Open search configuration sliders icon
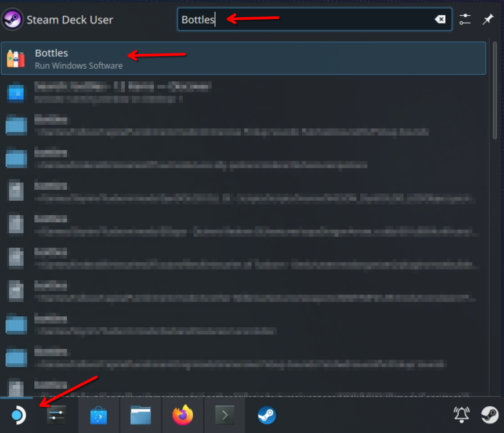Image resolution: width=504 pixels, height=433 pixels. click(x=465, y=19)
